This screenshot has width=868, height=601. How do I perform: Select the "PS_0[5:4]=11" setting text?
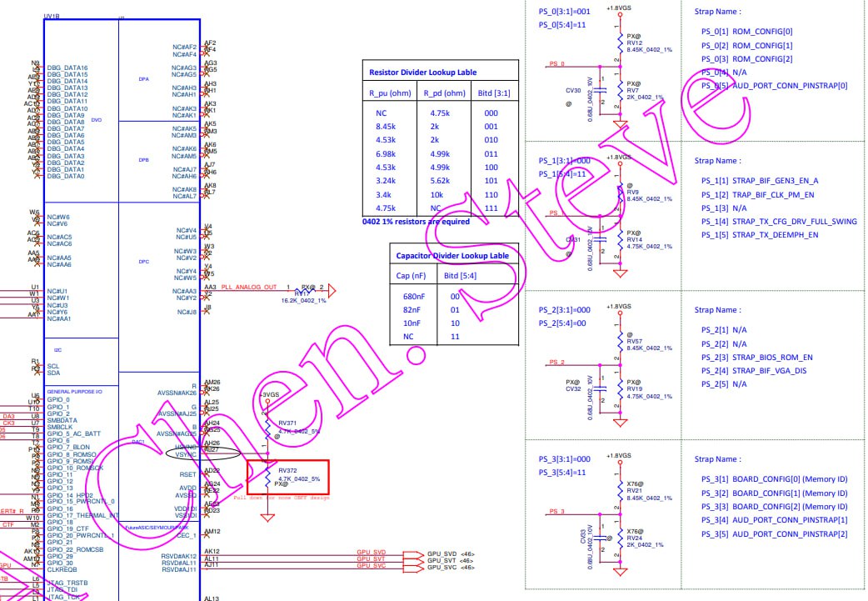point(562,25)
